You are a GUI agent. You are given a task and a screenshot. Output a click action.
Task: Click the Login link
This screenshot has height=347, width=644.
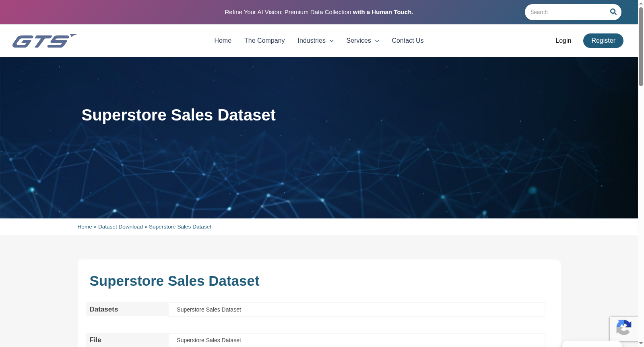click(563, 41)
